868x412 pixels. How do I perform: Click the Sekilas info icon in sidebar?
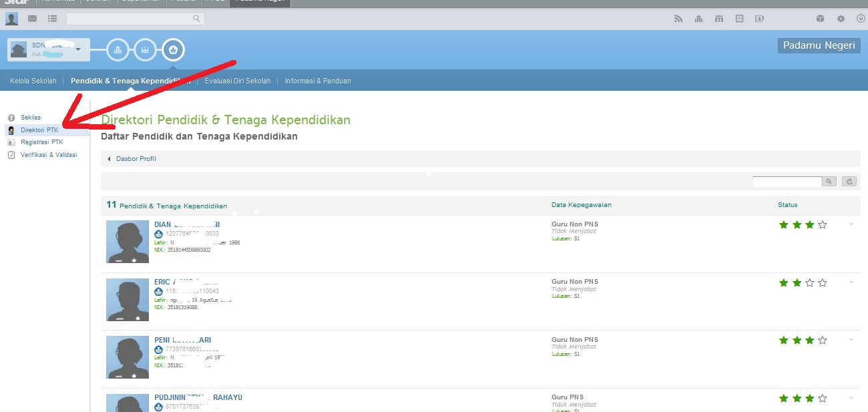click(11, 118)
